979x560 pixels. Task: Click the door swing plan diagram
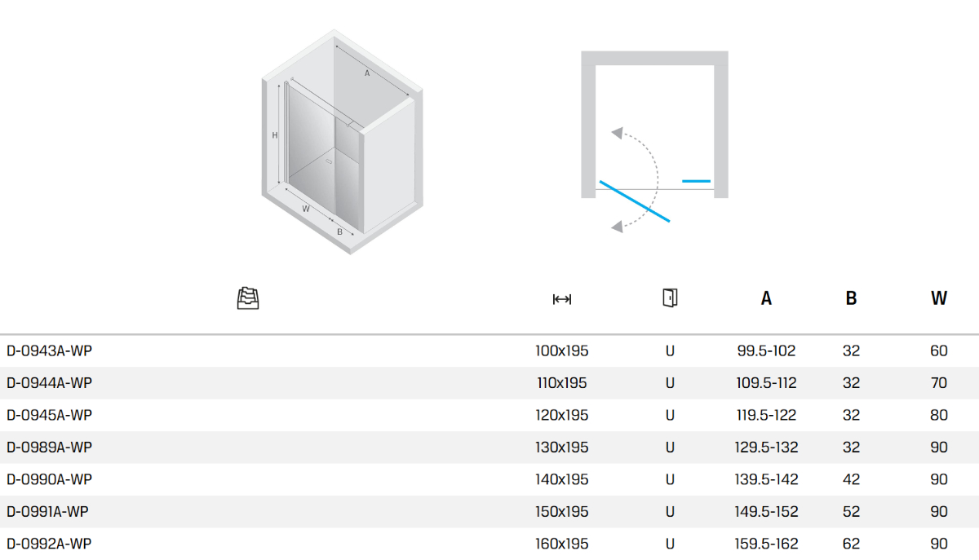click(x=653, y=139)
